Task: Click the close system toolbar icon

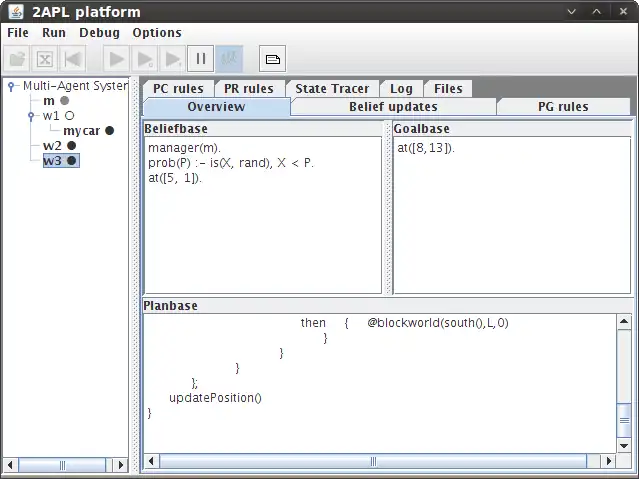Action: 45,59
